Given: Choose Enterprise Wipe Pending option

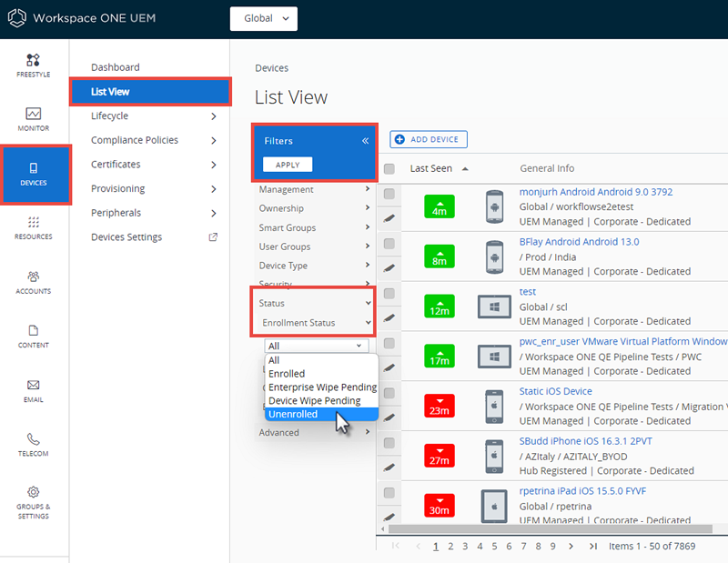Looking at the screenshot, I should (321, 387).
